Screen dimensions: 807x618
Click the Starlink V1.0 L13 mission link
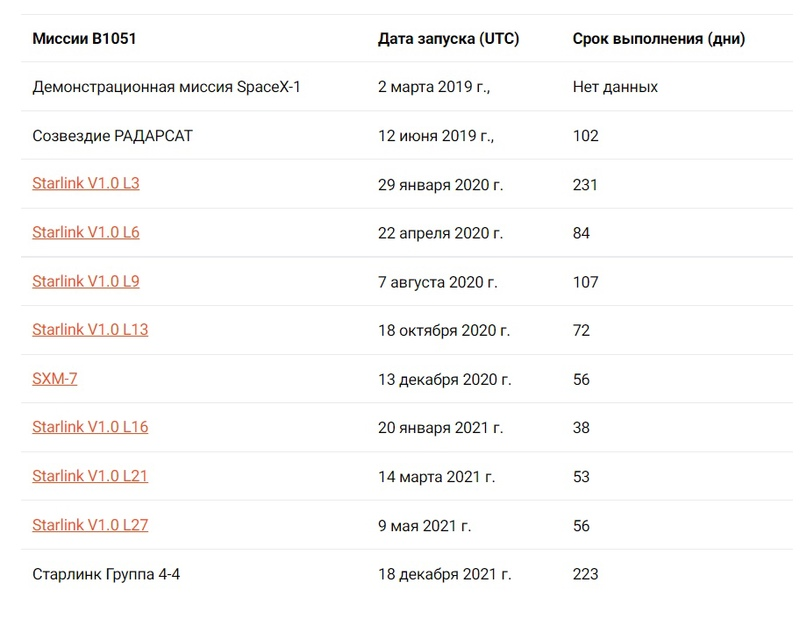tap(90, 330)
